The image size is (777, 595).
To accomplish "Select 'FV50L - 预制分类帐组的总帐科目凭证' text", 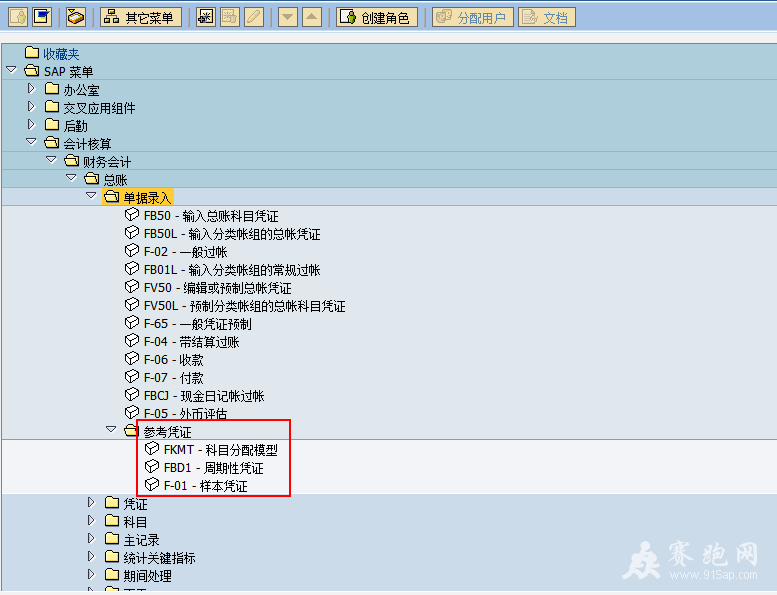I will pyautogui.click(x=245, y=306).
